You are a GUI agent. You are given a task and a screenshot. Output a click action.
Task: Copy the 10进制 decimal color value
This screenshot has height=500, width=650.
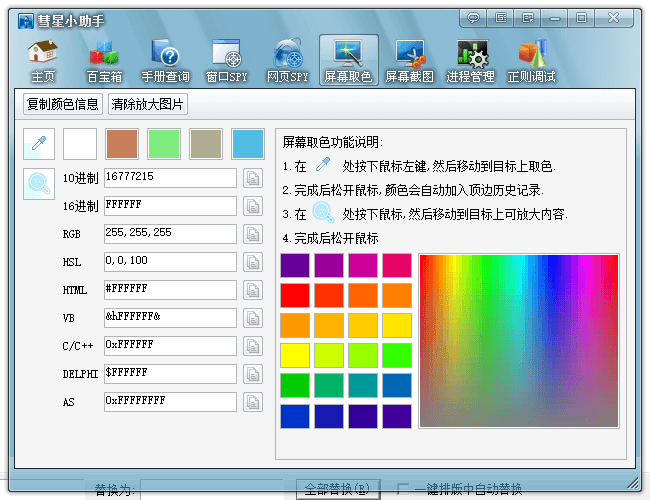click(253, 178)
